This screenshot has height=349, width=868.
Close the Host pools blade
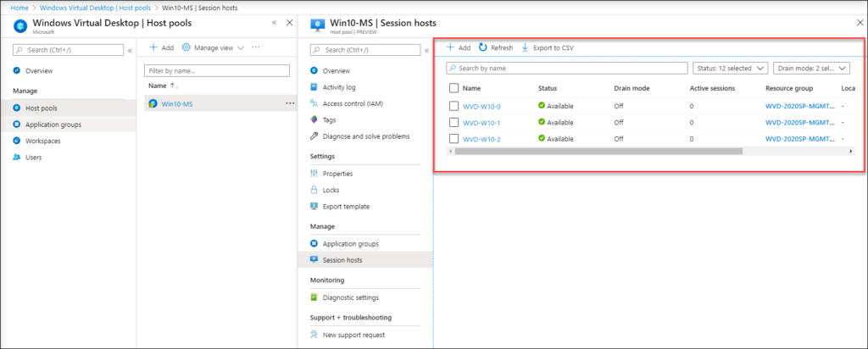pyautogui.click(x=290, y=23)
